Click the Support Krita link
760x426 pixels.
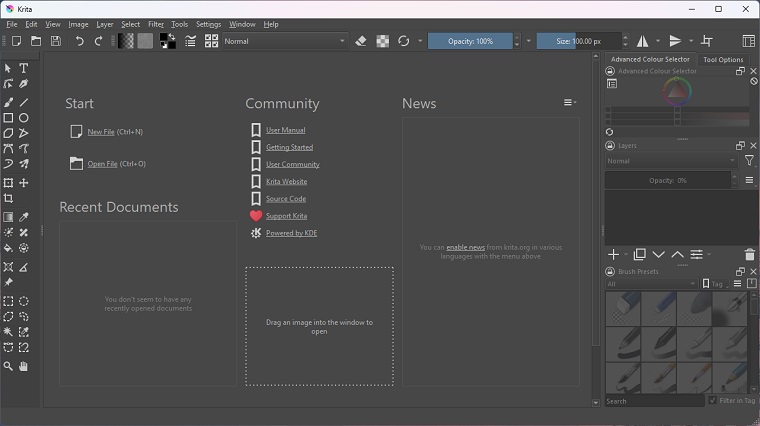tap(286, 216)
